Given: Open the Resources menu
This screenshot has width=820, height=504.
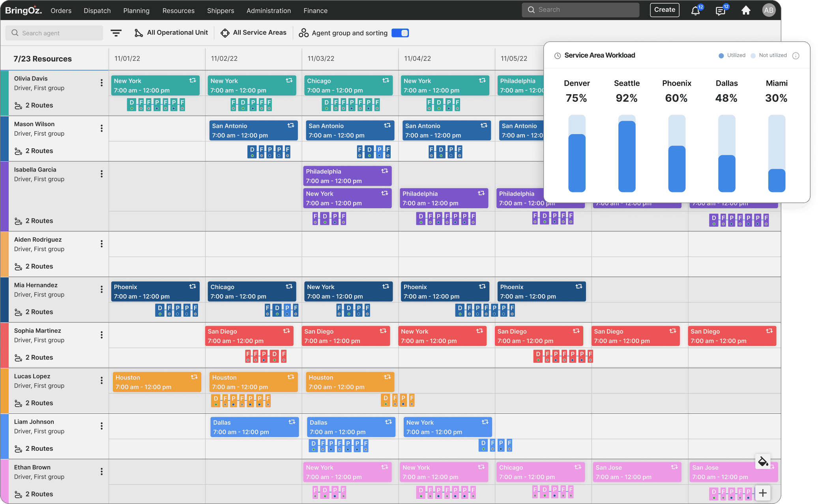Looking at the screenshot, I should [x=178, y=11].
